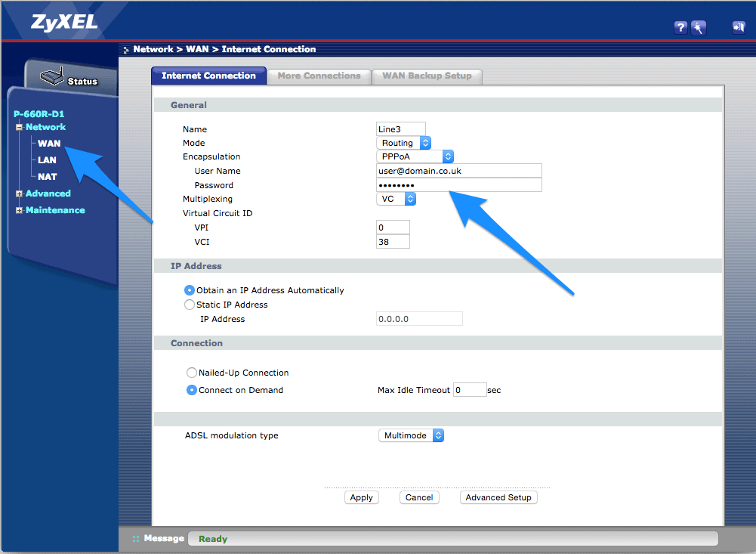Open LAN in the sidebar
Screen dimensions: 756x554
pyautogui.click(x=47, y=159)
